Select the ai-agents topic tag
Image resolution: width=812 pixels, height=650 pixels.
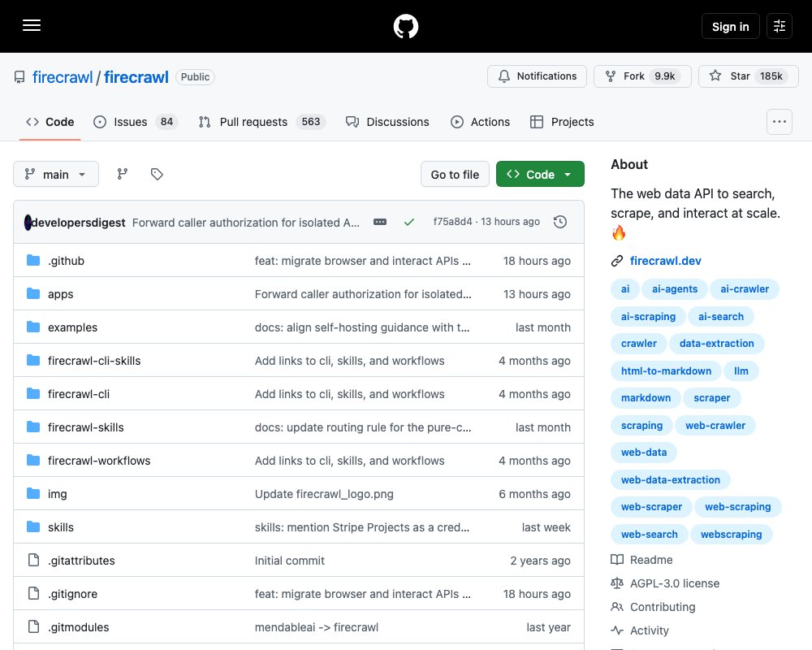(674, 288)
